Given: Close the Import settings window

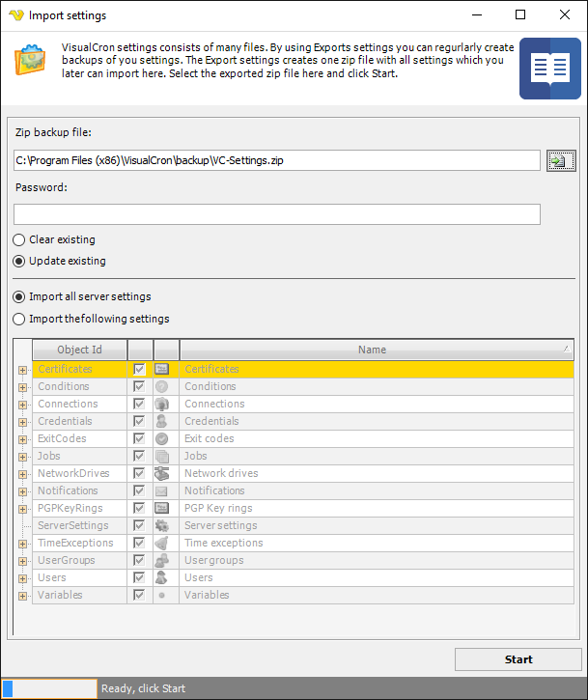Looking at the screenshot, I should (x=564, y=14).
